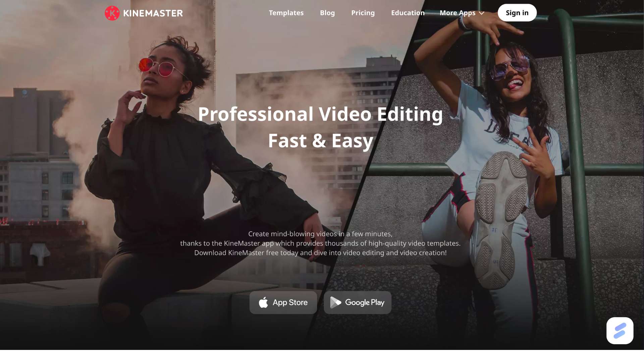The width and height of the screenshot is (644, 362).
Task: Go to the Blog page
Action: pyautogui.click(x=327, y=13)
